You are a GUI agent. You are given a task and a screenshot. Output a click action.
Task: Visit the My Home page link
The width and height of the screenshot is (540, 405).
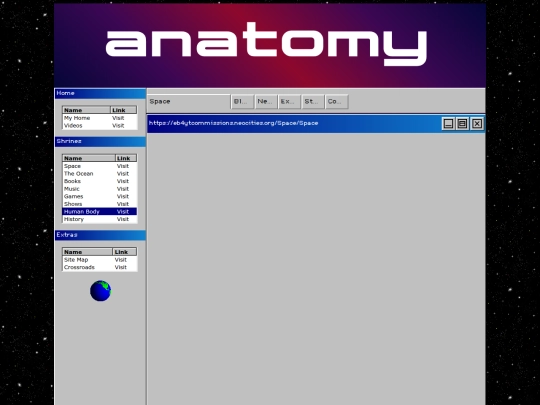(x=118, y=118)
